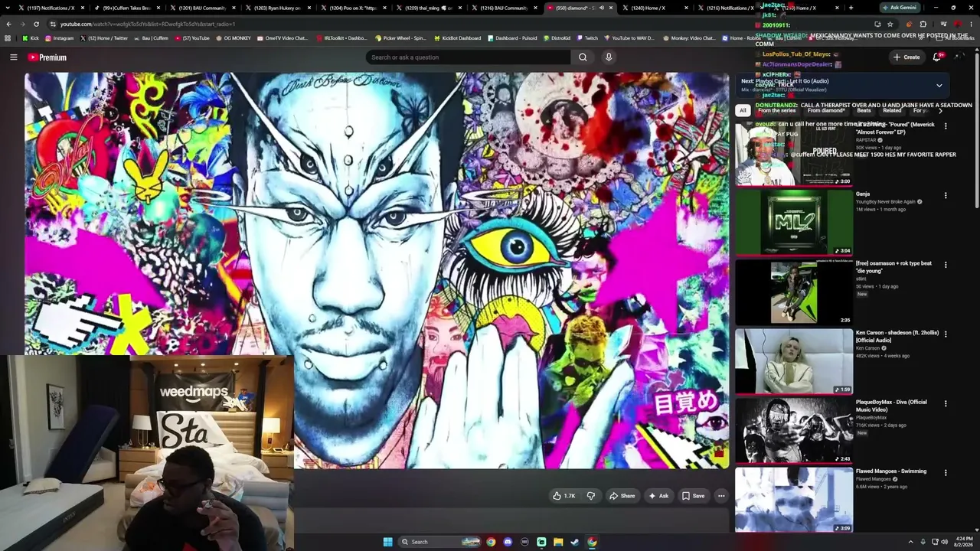The image size is (980, 551).
Task: Like the video with thumbs up
Action: [564, 496]
